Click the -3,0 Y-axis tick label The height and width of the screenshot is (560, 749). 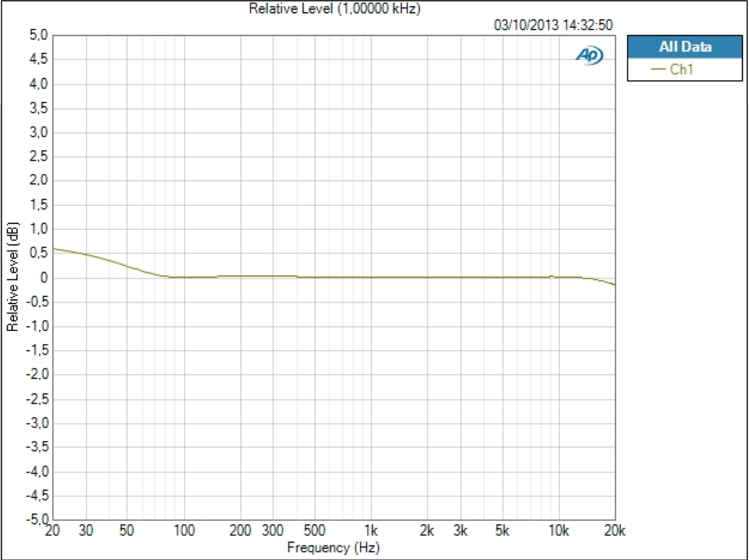[37, 423]
